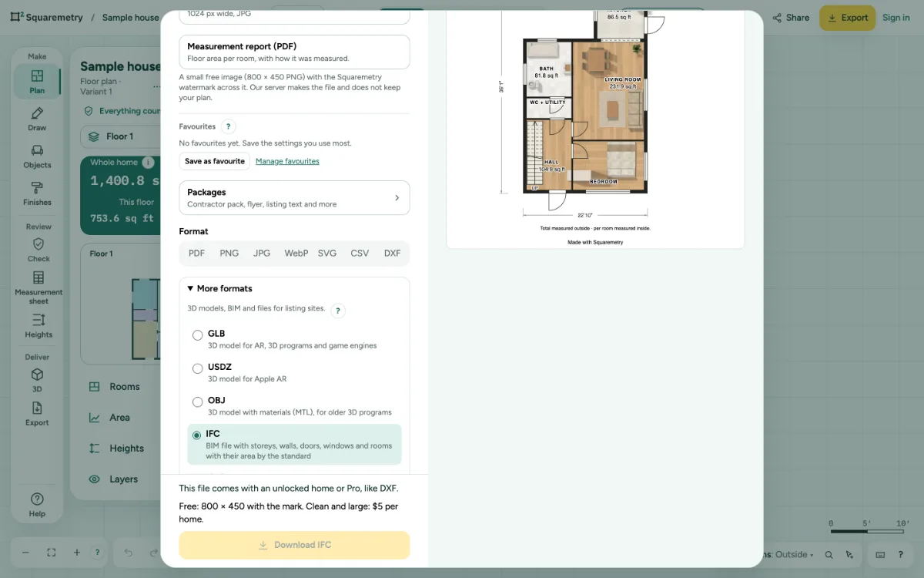Select the OBJ format radio button
The image size is (924, 578).
coord(198,402)
